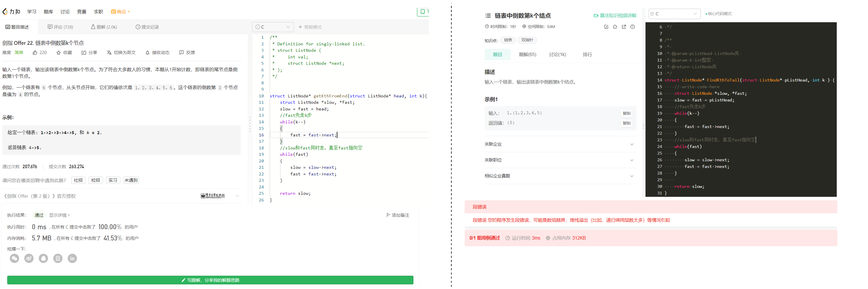
Task: Click dark editor line 30 return slow
Action: pyautogui.click(x=689, y=187)
